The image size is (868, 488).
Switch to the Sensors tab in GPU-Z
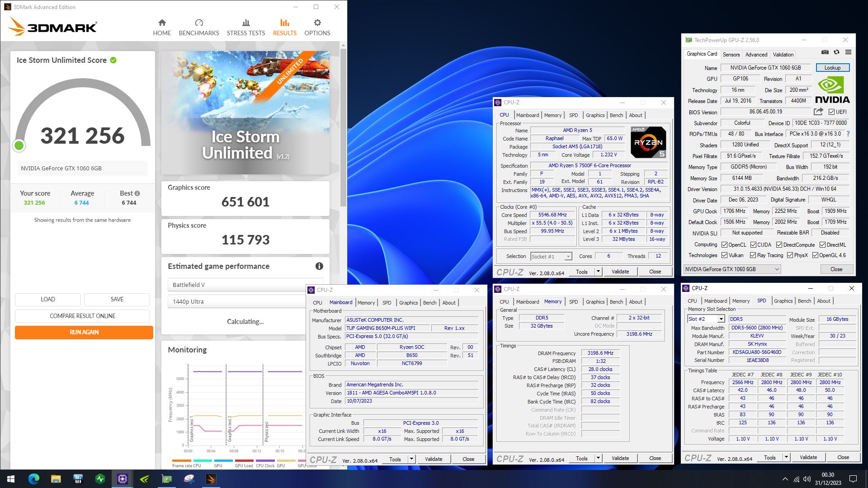coord(731,55)
